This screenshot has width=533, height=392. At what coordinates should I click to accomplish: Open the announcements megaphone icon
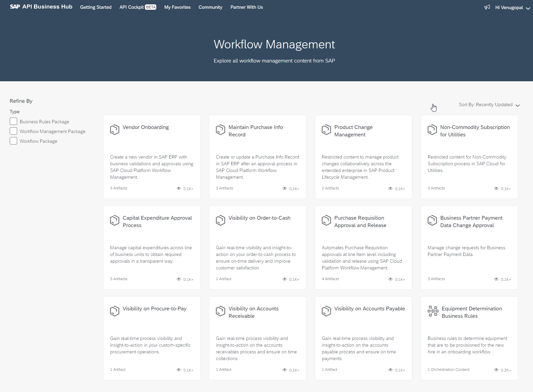487,7
